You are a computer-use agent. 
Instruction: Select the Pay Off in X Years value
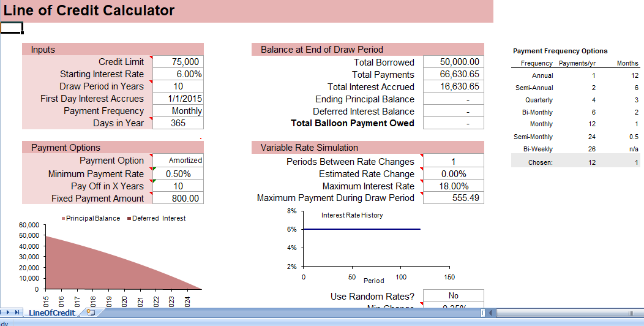(178, 186)
